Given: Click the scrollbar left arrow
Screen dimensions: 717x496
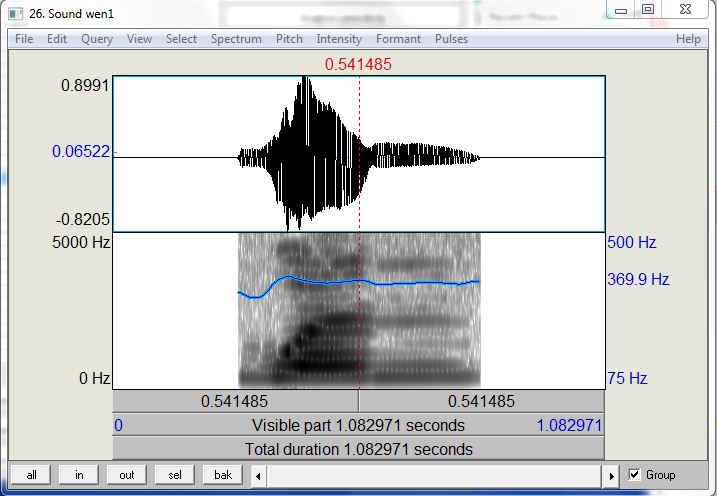Looking at the screenshot, I should (x=258, y=476).
